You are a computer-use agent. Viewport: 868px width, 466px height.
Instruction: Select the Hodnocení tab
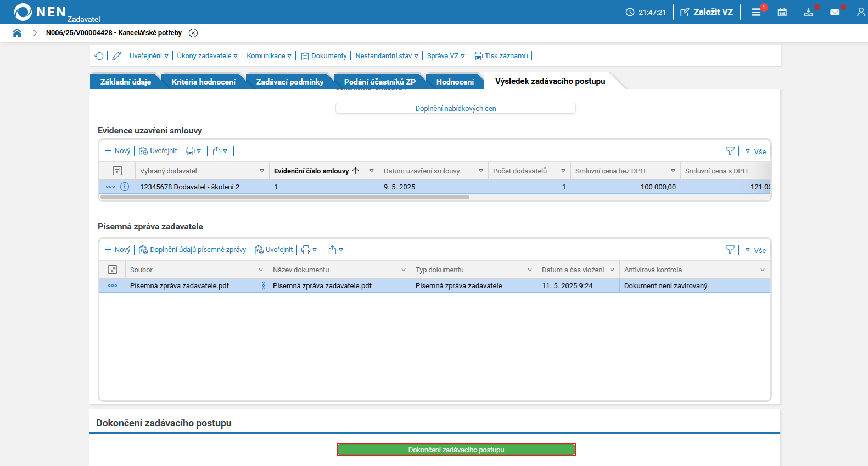455,82
